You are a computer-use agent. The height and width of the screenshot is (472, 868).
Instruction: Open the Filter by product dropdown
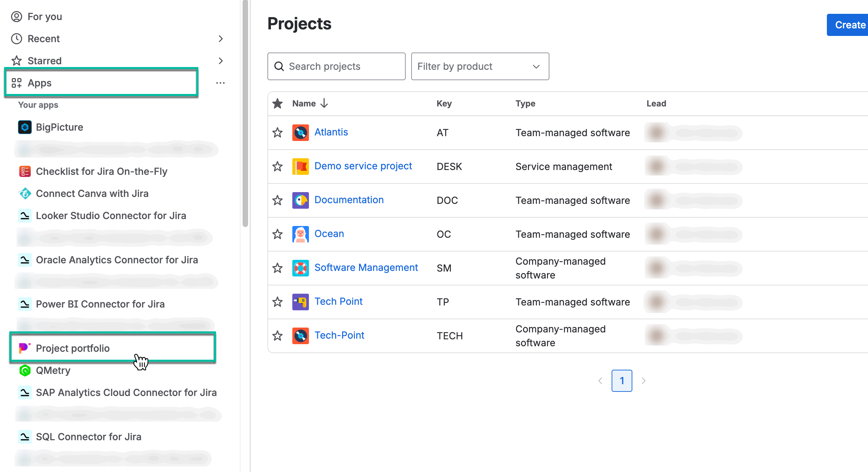pos(480,66)
